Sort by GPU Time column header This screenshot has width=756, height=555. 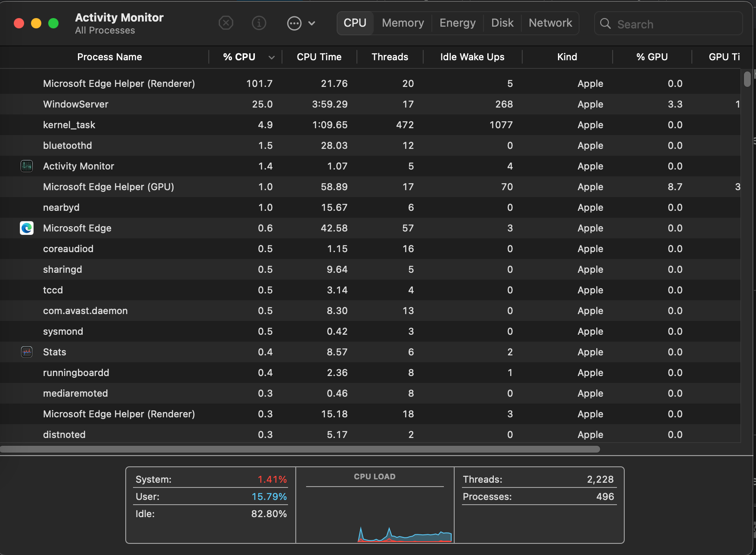pos(724,57)
